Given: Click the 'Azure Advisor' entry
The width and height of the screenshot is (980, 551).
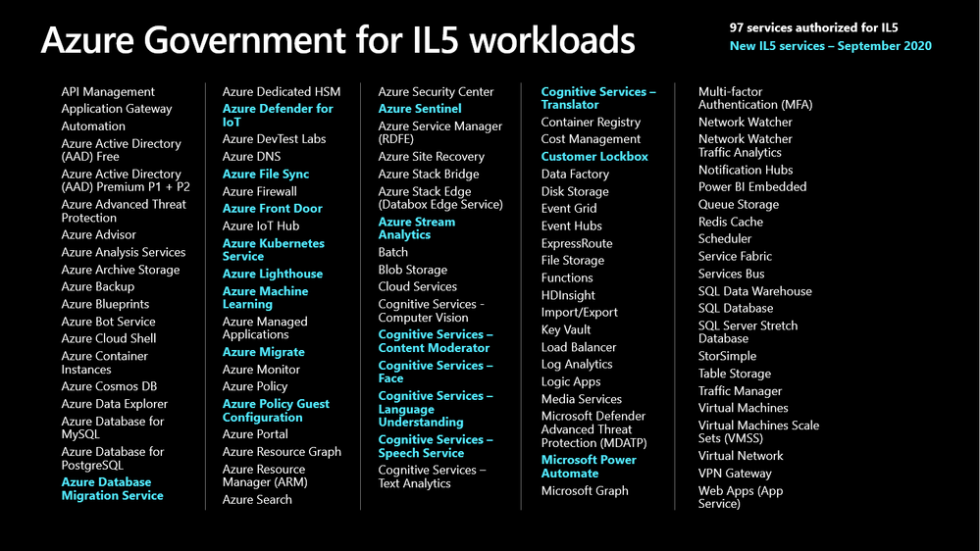Looking at the screenshot, I should 99,235.
